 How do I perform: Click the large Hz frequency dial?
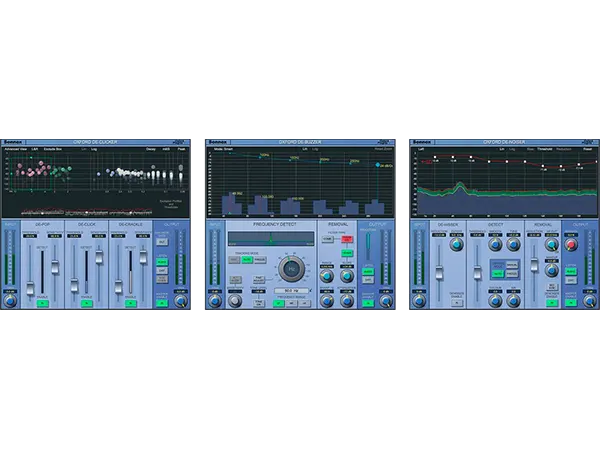click(292, 269)
